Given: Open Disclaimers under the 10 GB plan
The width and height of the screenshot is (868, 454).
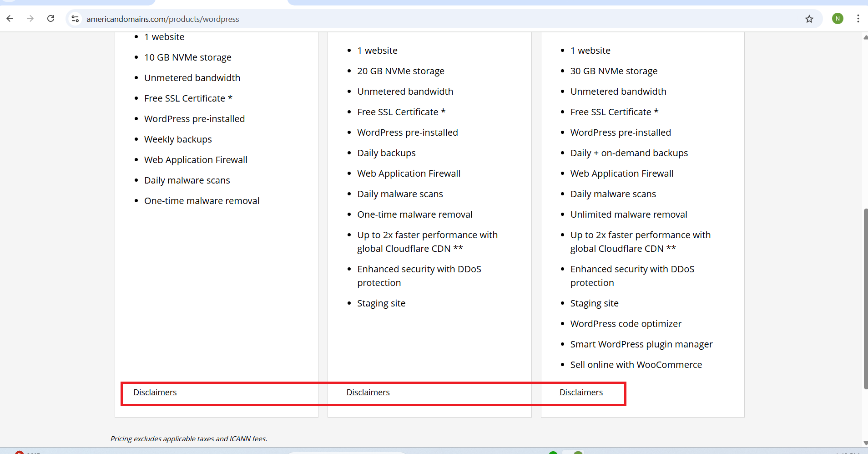Looking at the screenshot, I should (155, 393).
